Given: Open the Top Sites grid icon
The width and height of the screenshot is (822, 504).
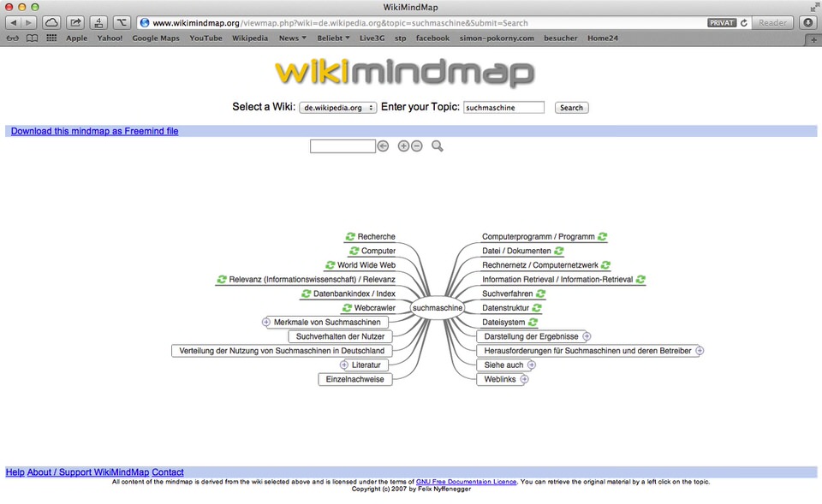Looking at the screenshot, I should pos(51,38).
